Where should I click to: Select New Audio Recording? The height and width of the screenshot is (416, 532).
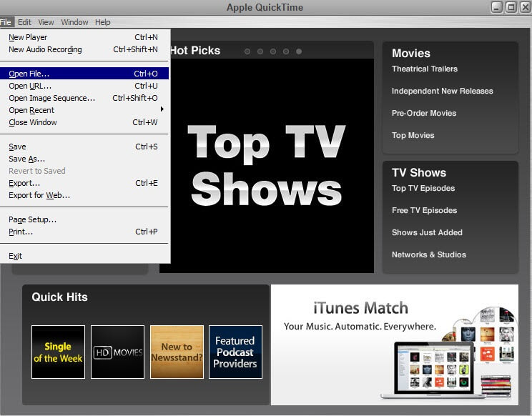coord(84,49)
